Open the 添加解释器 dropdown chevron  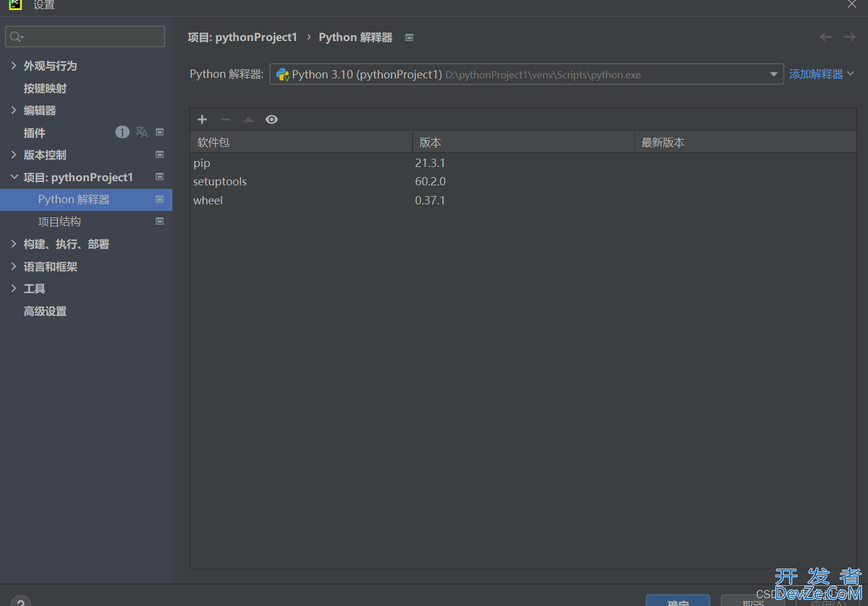tap(851, 74)
